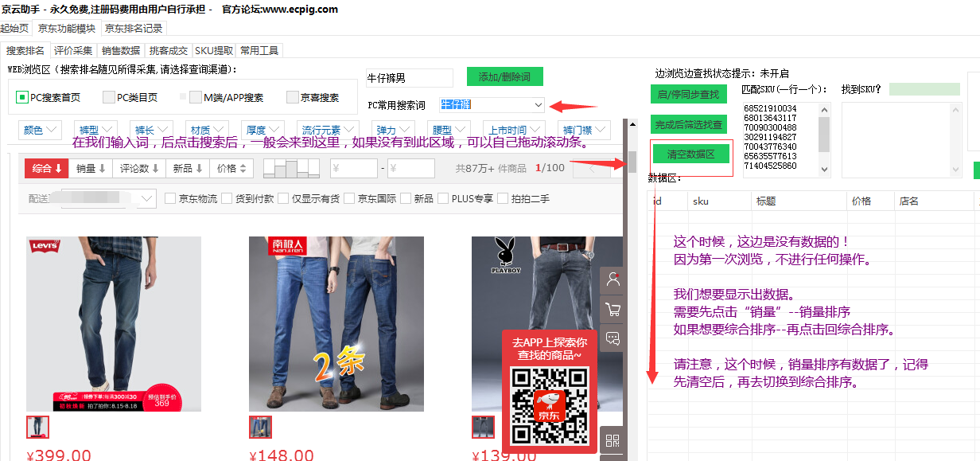The height and width of the screenshot is (461, 980).
Task: Check the 货到付款 filter
Action: coord(227,198)
